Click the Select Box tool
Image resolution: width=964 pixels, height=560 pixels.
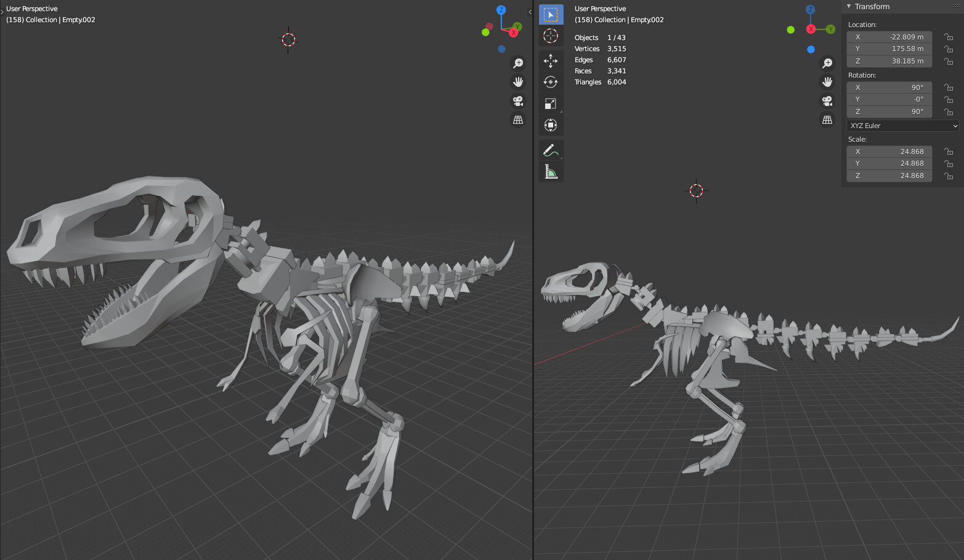click(551, 14)
